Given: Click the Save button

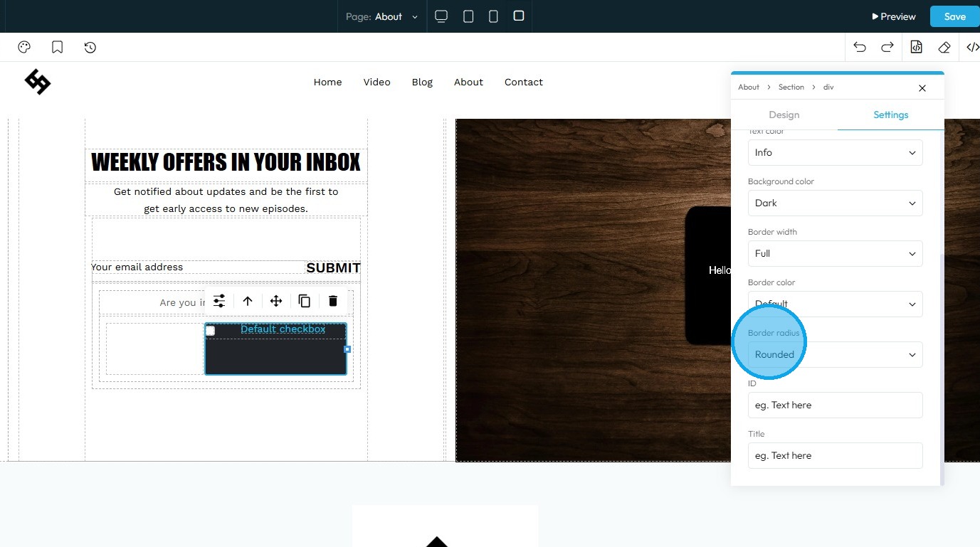Looking at the screenshot, I should (954, 16).
